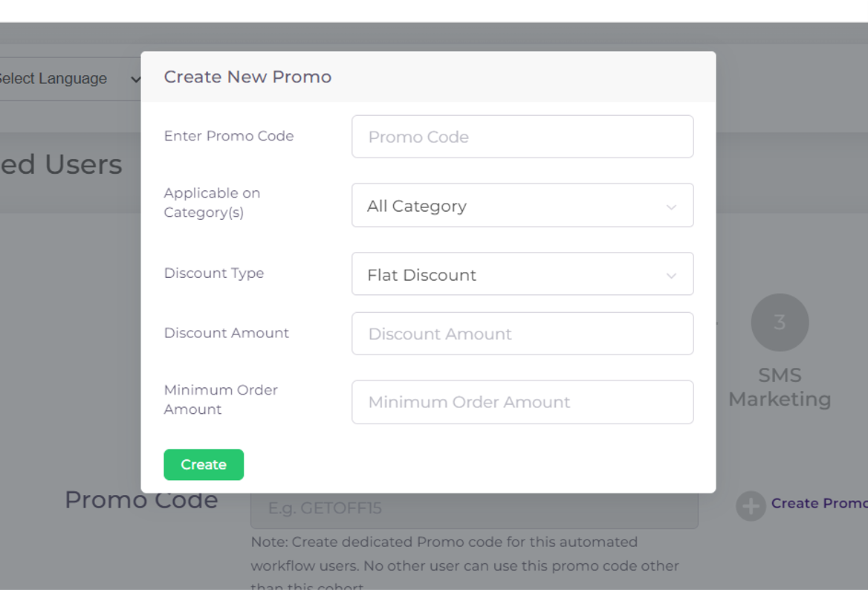Click the Applicable on Category(s) label
868x590 pixels.
click(212, 203)
